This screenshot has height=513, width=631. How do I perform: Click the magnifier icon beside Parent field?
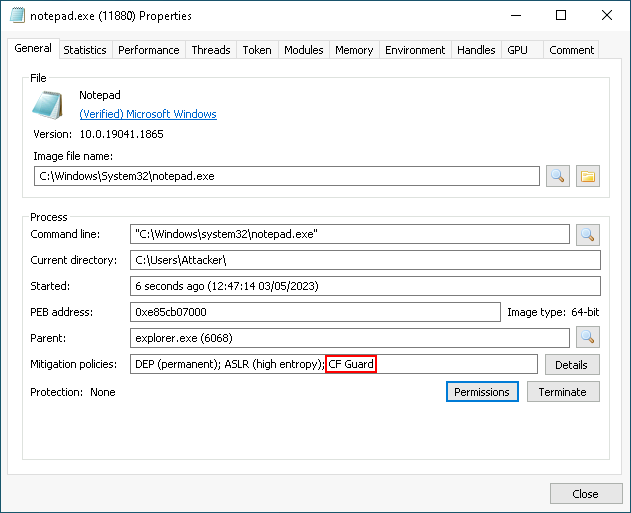pyautogui.click(x=588, y=337)
